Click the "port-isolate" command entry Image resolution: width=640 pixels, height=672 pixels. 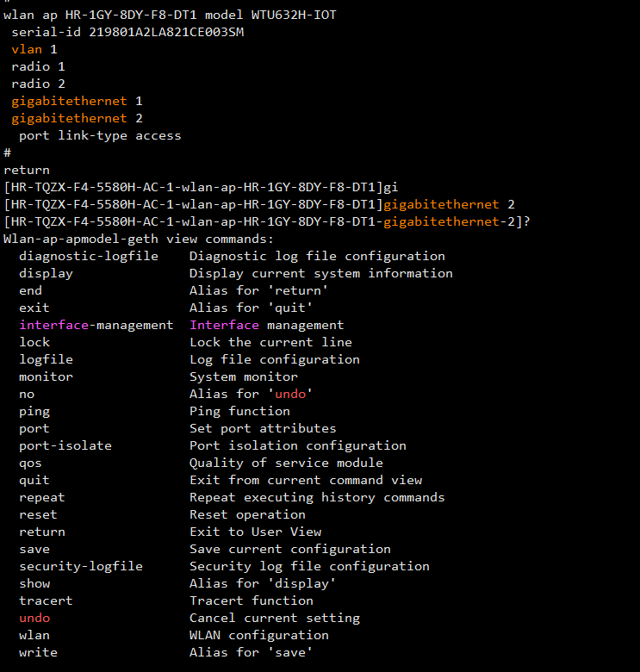(65, 445)
